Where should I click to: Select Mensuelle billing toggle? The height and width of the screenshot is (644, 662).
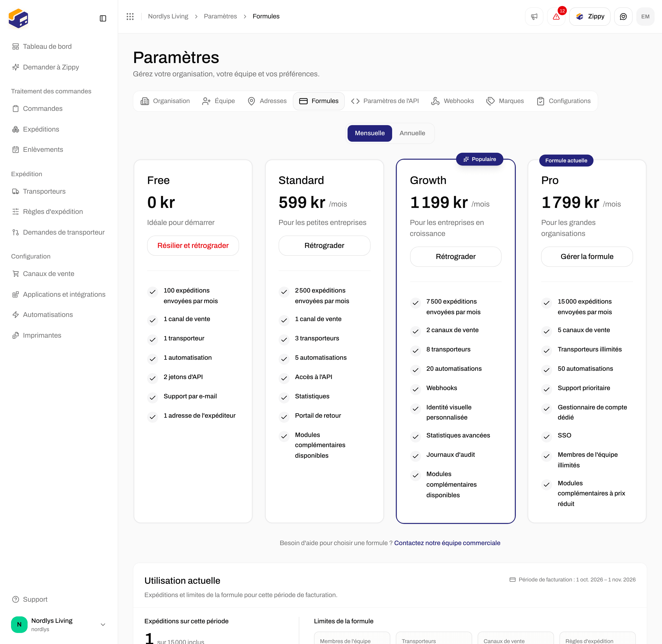370,133
